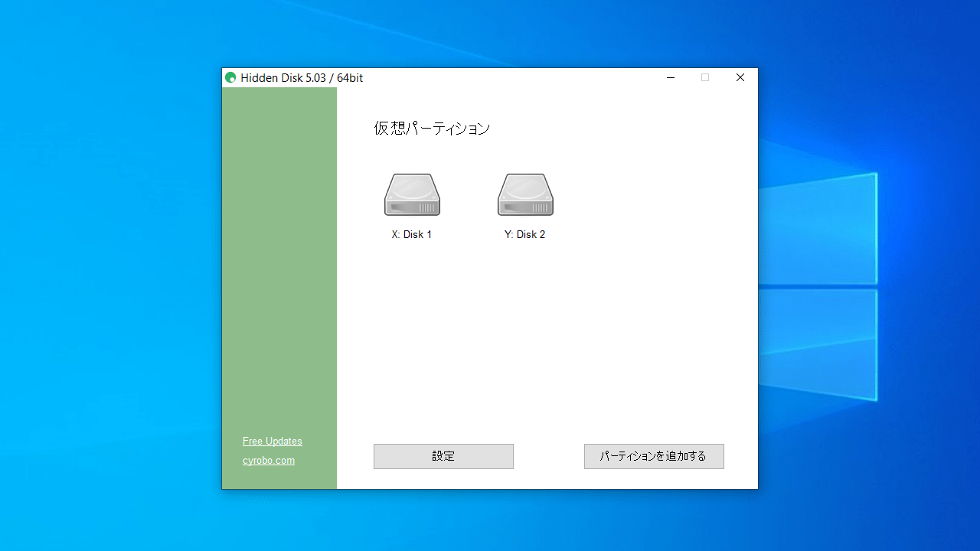Click the X: Disk 1 label text

coord(412,235)
